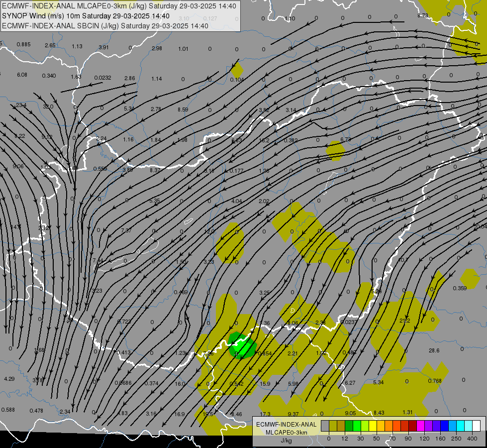Click the map value "2.65"
Image resolution: width=487 pixels, height=448 pixels.
[x=50, y=45]
